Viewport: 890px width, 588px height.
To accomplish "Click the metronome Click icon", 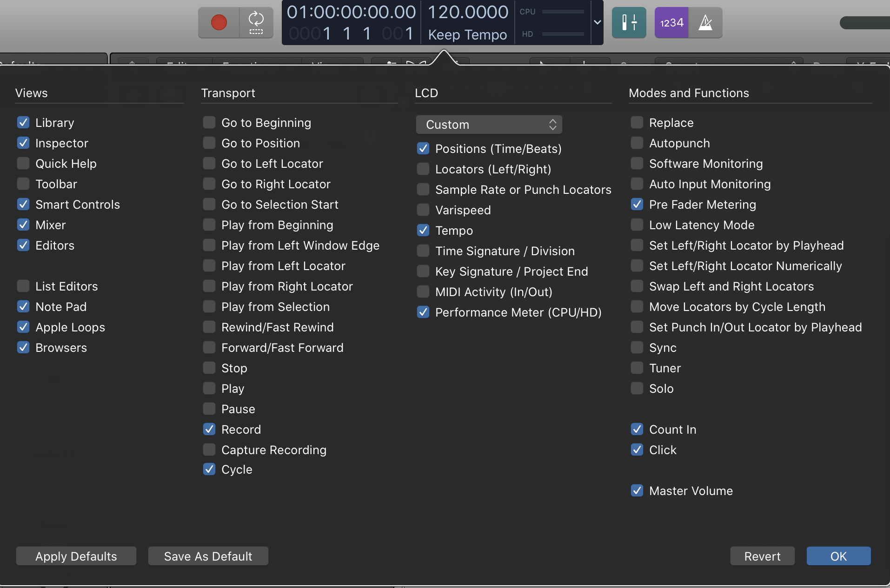I will (x=705, y=22).
